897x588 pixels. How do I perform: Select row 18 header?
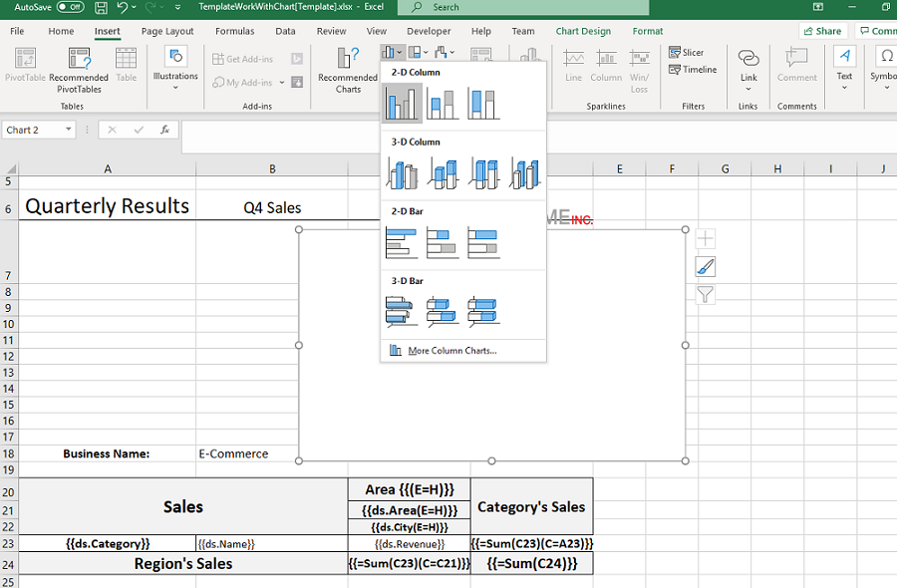click(x=9, y=453)
